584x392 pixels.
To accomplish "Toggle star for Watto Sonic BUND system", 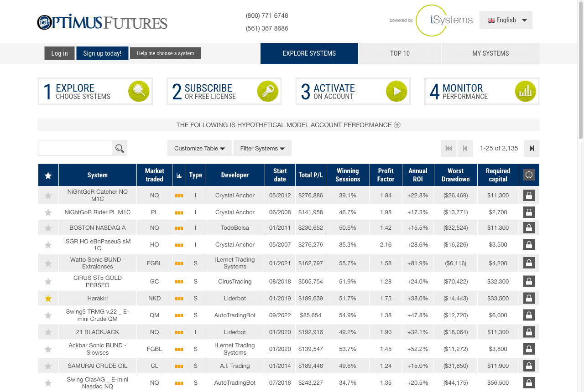I will [48, 263].
